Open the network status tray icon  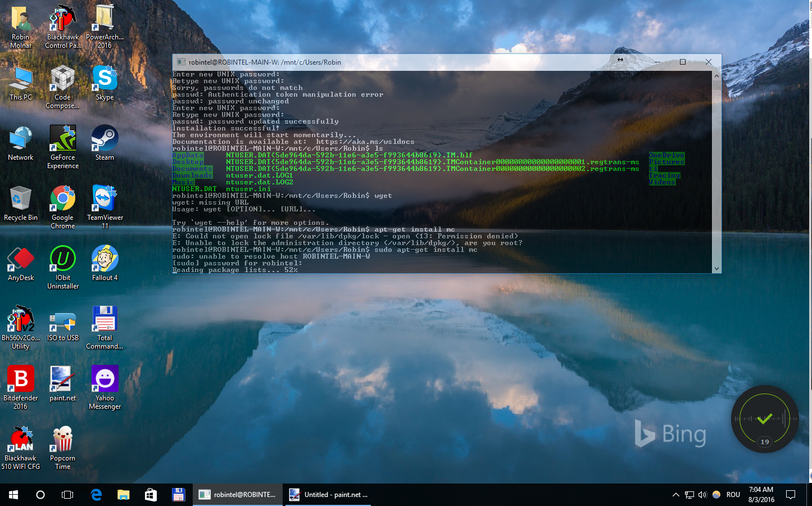(689, 495)
